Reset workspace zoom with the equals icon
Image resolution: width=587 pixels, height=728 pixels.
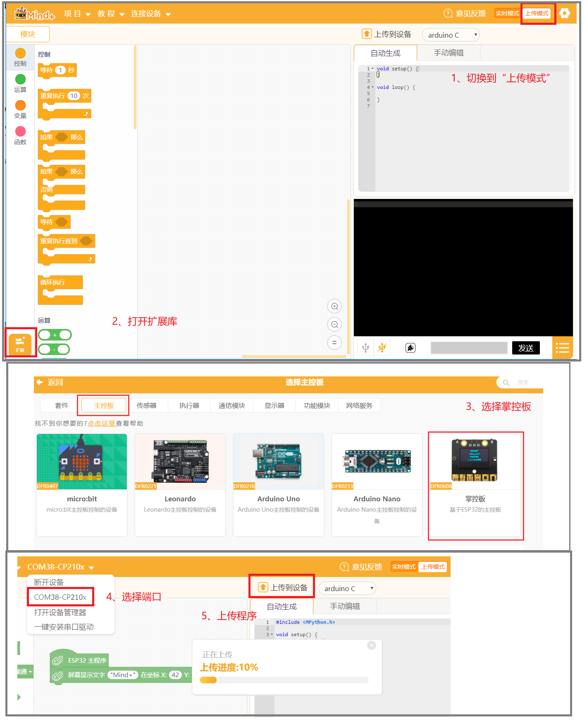(x=334, y=342)
